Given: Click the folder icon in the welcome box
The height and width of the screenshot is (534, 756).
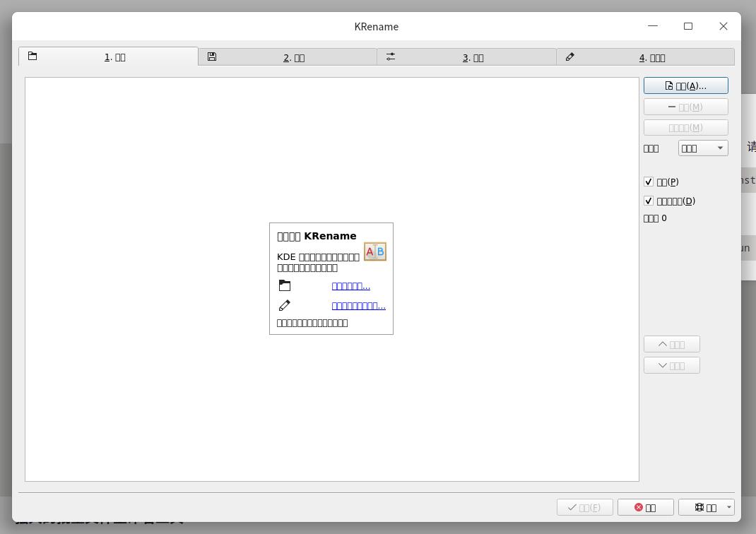Looking at the screenshot, I should coord(285,286).
